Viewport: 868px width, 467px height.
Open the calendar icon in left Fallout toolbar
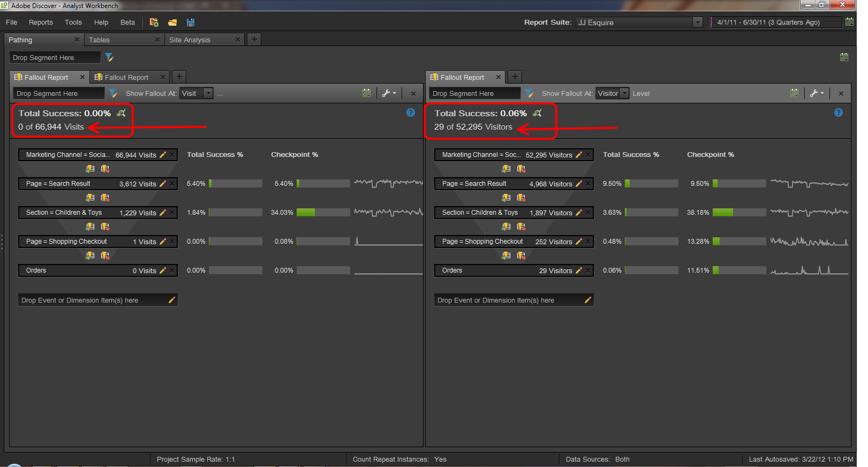366,93
